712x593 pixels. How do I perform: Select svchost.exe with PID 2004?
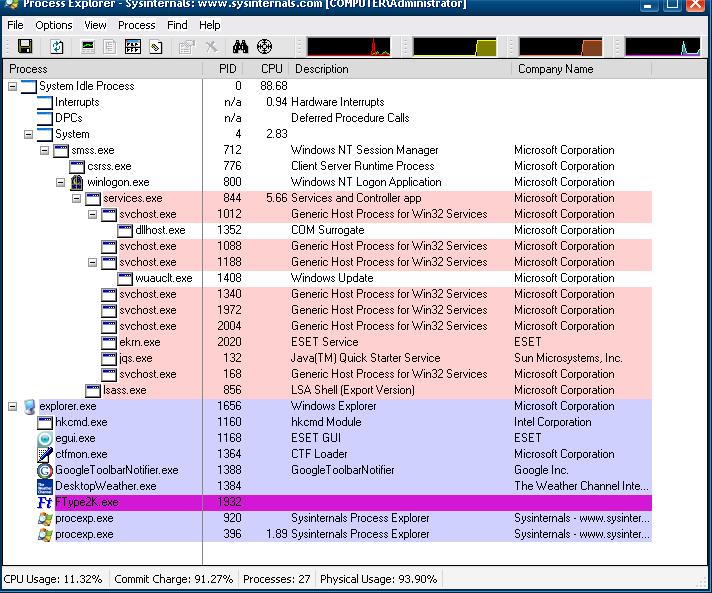click(x=327, y=326)
